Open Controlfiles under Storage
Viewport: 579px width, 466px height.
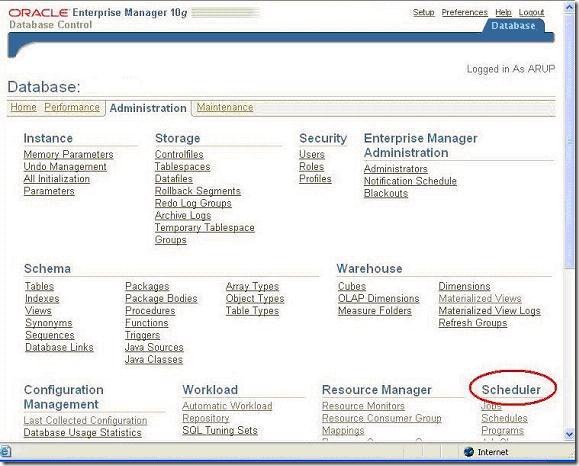(x=179, y=154)
